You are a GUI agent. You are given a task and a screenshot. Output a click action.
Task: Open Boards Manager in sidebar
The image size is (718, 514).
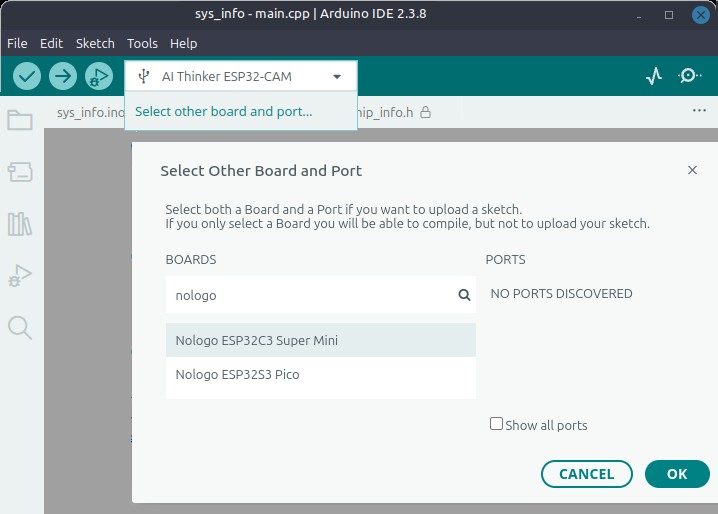coord(20,172)
